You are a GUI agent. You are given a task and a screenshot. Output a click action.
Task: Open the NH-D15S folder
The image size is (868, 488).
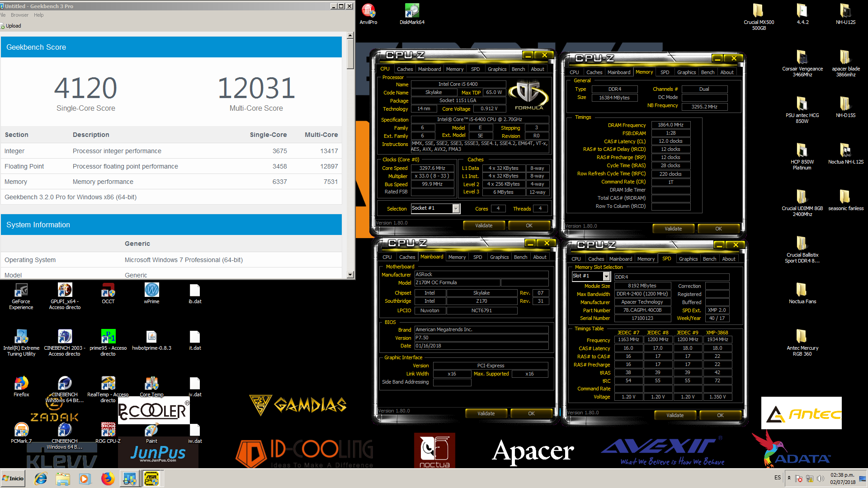point(845,107)
